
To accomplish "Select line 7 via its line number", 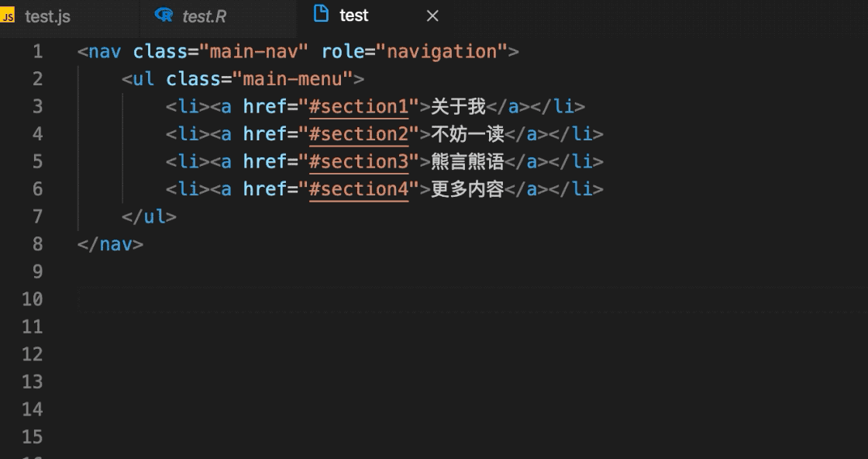I will 38,217.
